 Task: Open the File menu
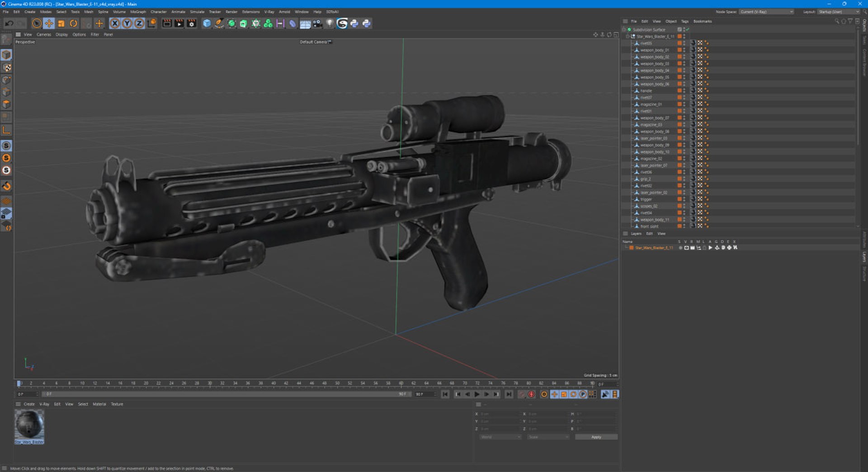(x=5, y=12)
